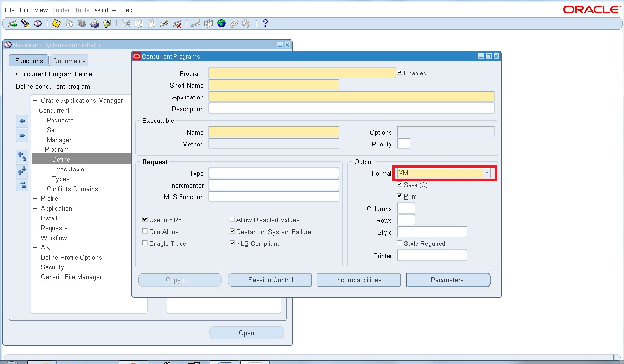Click the Translations globe icon

[222, 23]
